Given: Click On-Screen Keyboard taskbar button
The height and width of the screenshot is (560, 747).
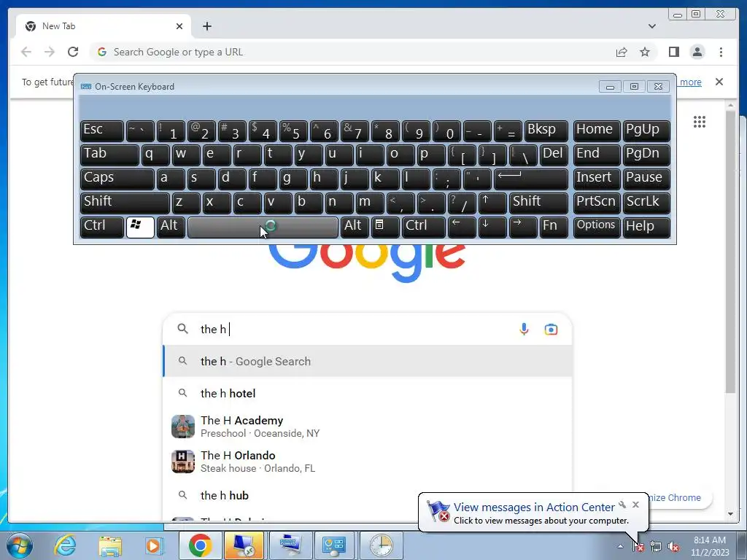Looking at the screenshot, I should click(x=290, y=545).
